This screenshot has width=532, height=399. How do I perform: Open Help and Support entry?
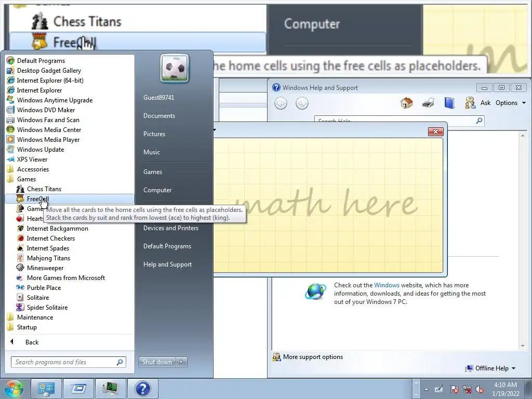[x=168, y=264]
